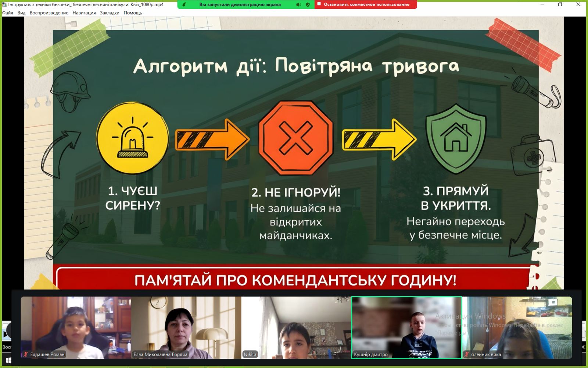Select the Nikita participant video thumbnail
The height and width of the screenshot is (368, 588).
[296, 328]
